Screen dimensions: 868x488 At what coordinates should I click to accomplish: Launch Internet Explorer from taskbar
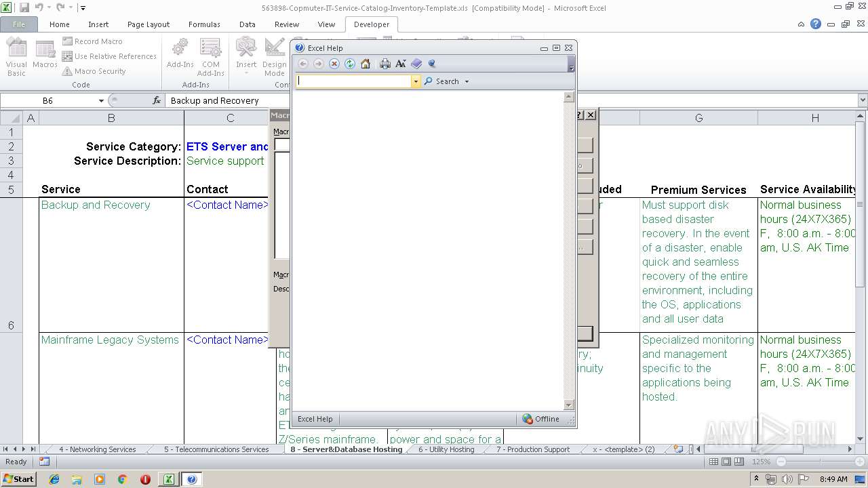[54, 479]
